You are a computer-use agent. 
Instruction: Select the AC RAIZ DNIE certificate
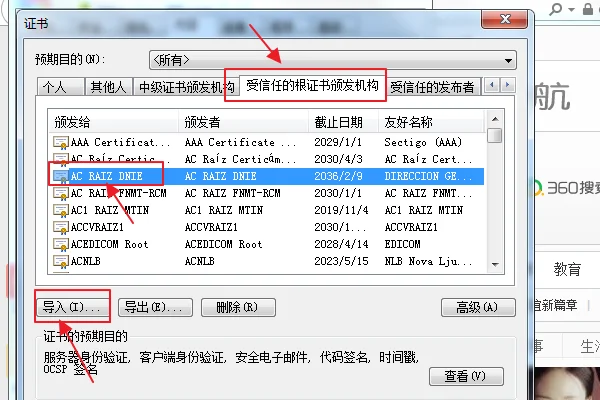point(266,176)
